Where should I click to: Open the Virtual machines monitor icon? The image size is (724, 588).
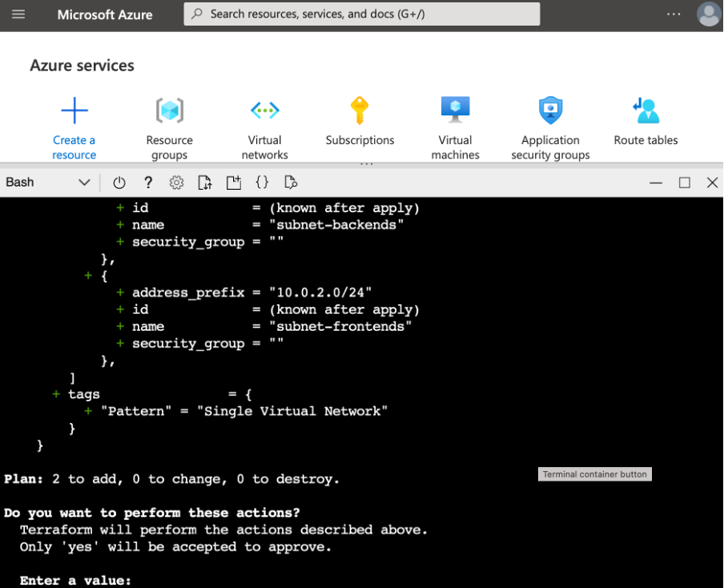[x=455, y=110]
